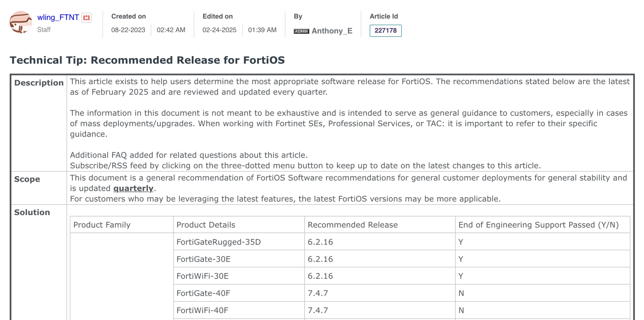This screenshot has width=644, height=320.
Task: Click the Recommended Release column header
Action: [x=353, y=225]
